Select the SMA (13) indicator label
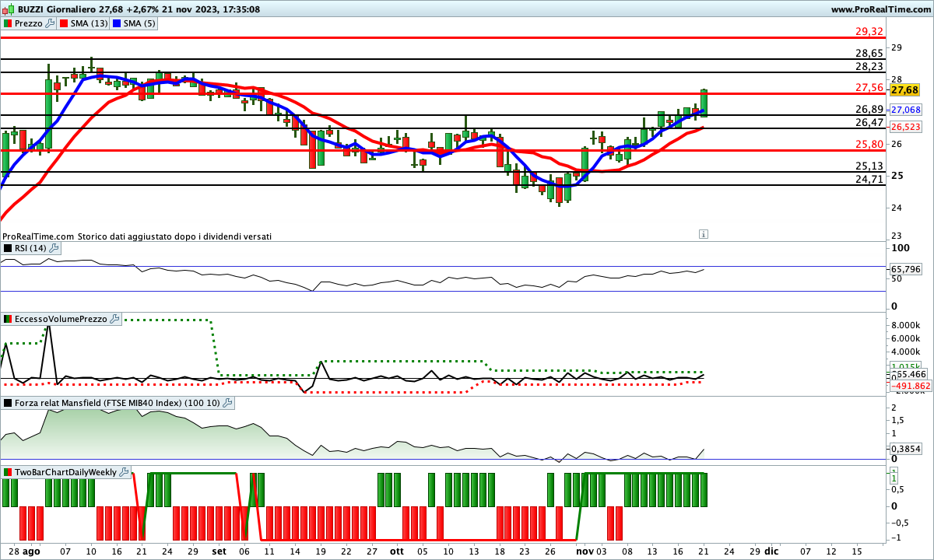934x560 pixels. point(90,23)
